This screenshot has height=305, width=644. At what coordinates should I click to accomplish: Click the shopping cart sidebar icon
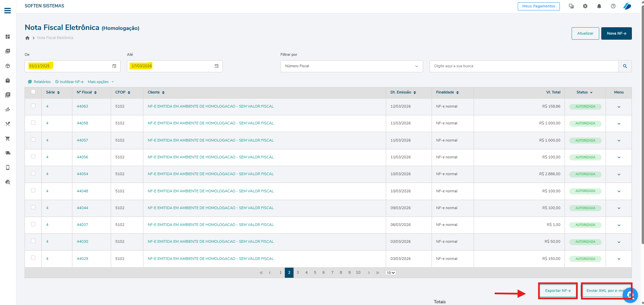[x=7, y=139]
